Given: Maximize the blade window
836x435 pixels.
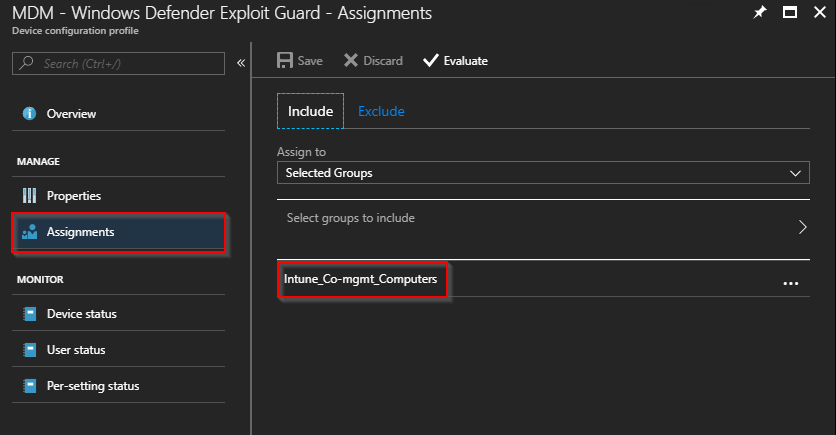Looking at the screenshot, I should [x=790, y=12].
